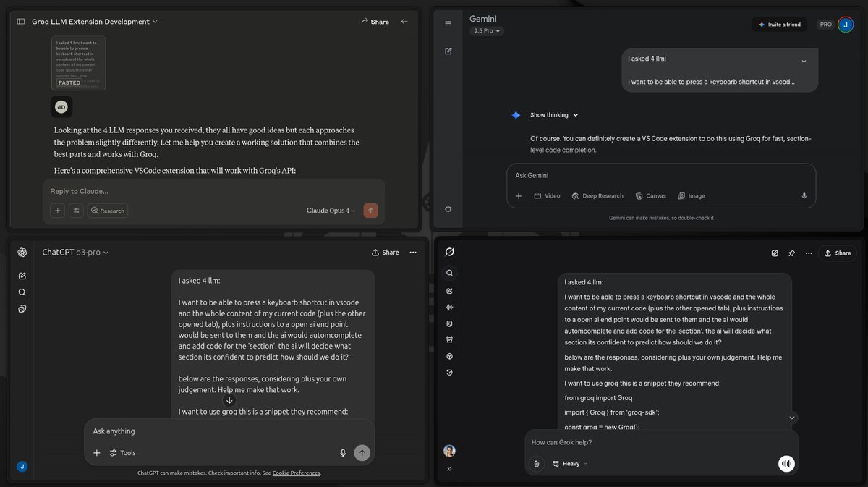Screen dimensions: 868x487
Task: Open Grok voice mode in sidebar
Action: point(449,307)
